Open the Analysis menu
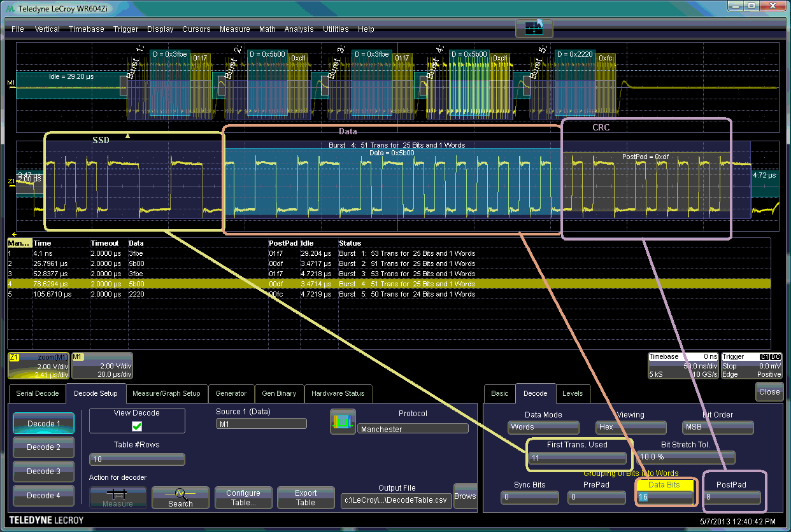The image size is (791, 532). (x=299, y=29)
